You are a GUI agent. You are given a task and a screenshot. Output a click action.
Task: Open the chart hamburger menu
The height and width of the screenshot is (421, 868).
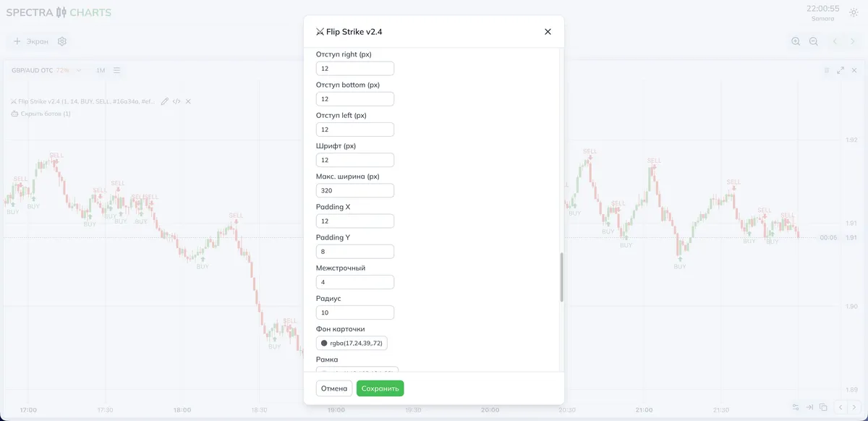(x=117, y=70)
